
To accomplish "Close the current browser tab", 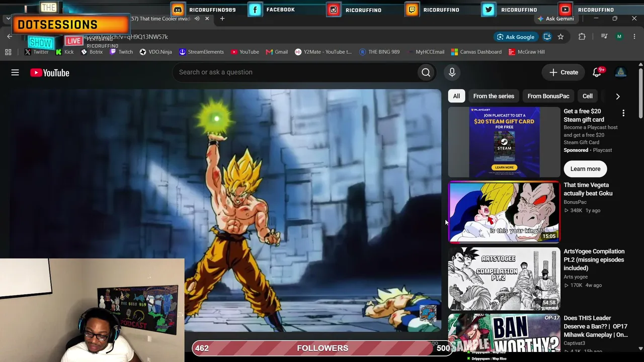I will (x=207, y=19).
